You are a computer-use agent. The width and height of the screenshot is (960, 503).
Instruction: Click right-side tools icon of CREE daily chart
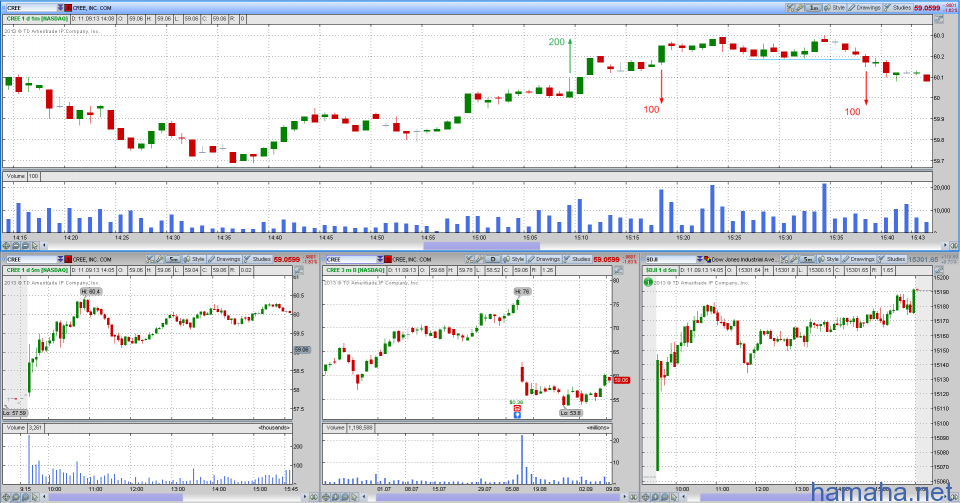tap(618, 270)
